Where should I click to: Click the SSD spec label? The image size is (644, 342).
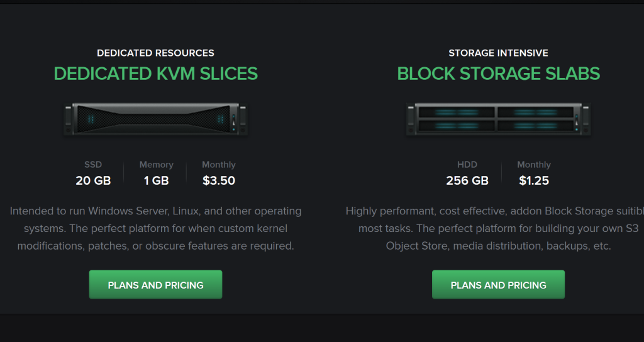click(93, 165)
